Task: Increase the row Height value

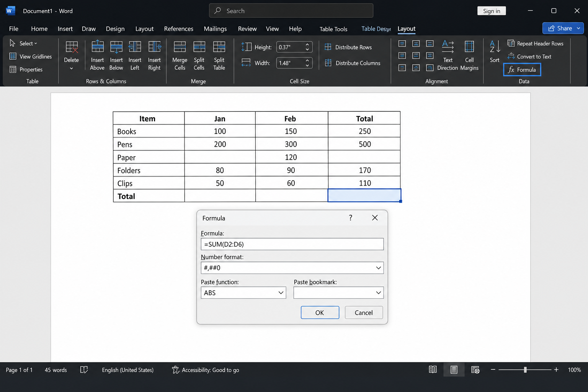Action: (307, 45)
